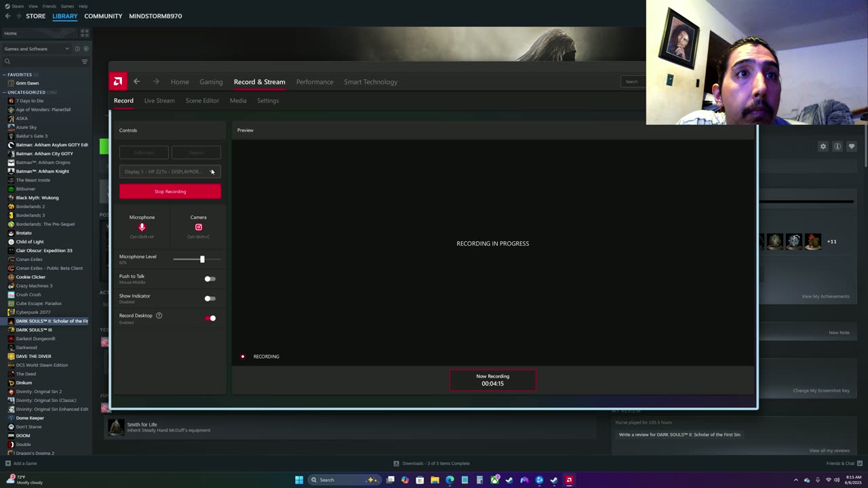Viewport: 868px width, 488px height.
Task: Click the Steam library search field
Action: click(x=41, y=62)
